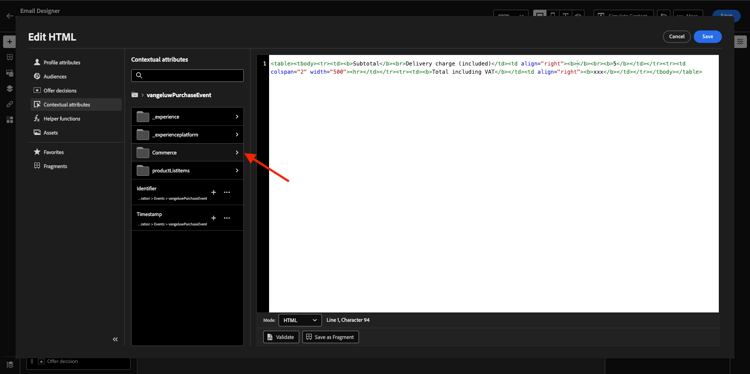The width and height of the screenshot is (750, 374).
Task: Select Contextual attributes menu entry
Action: [x=76, y=104]
